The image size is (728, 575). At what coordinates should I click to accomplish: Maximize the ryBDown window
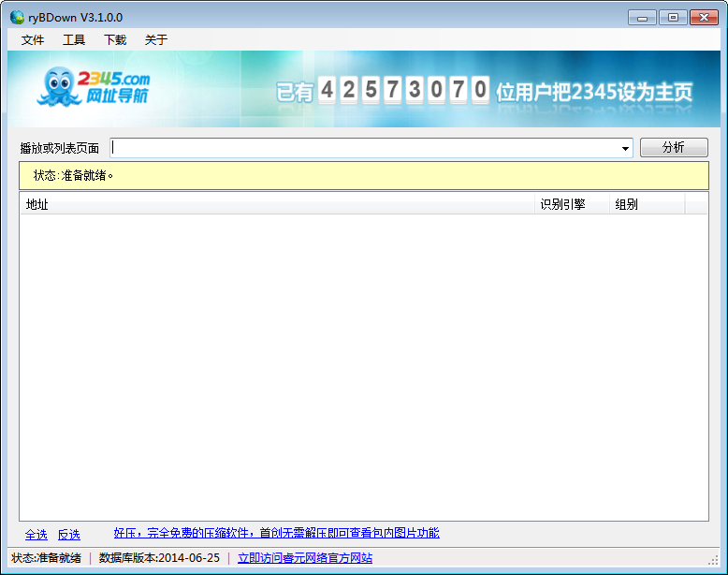tap(673, 18)
